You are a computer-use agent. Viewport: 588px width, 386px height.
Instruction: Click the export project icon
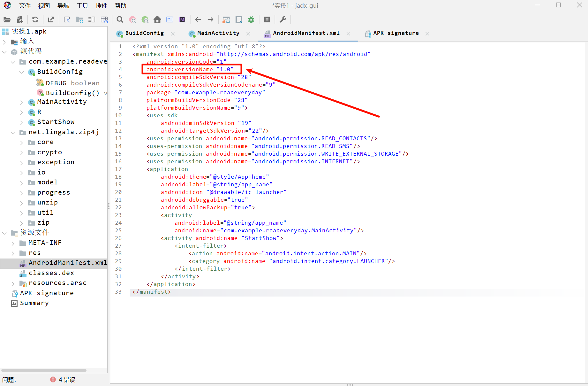coord(51,20)
